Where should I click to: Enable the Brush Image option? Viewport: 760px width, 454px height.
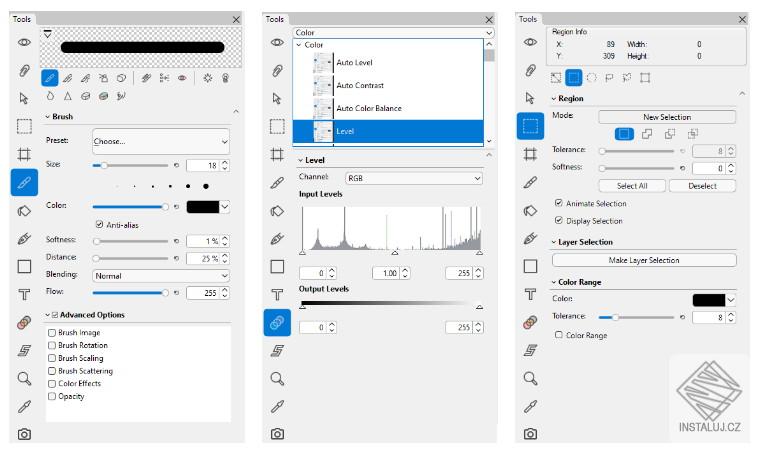tap(52, 333)
